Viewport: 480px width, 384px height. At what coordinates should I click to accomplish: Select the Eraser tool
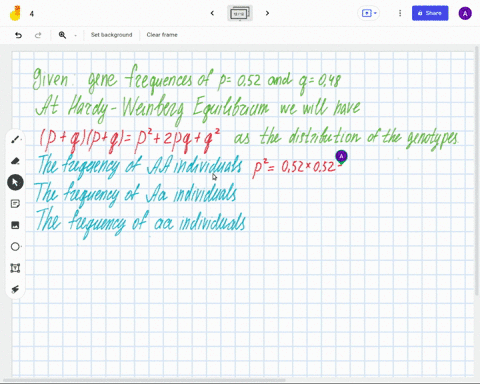[15, 161]
